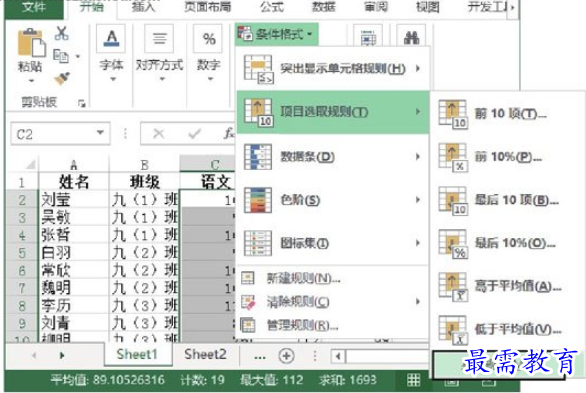
Task: Switch to the 公式 tab
Action: [272, 7]
